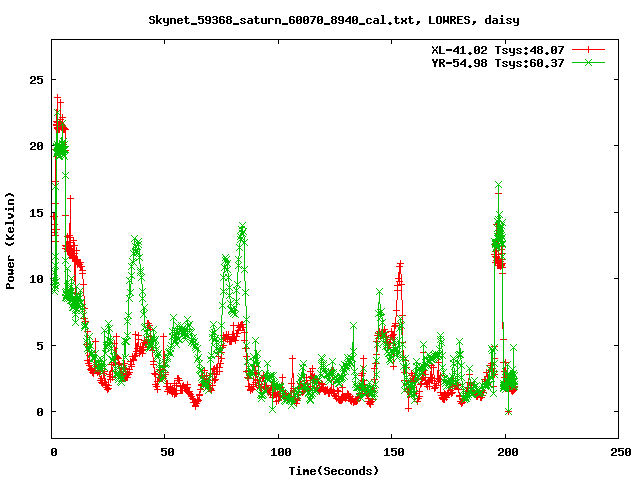Click the Time(Seconds) x-axis label
640x480 pixels.
tap(334, 471)
